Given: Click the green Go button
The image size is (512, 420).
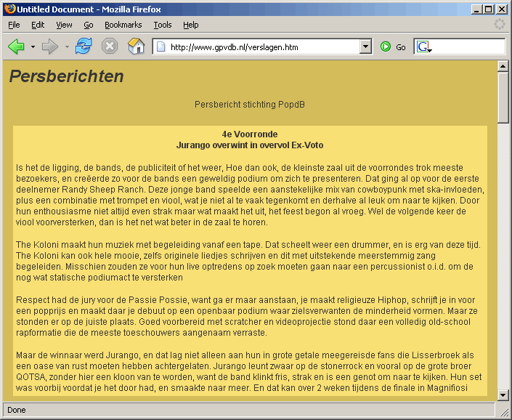Looking at the screenshot, I should click(393, 47).
